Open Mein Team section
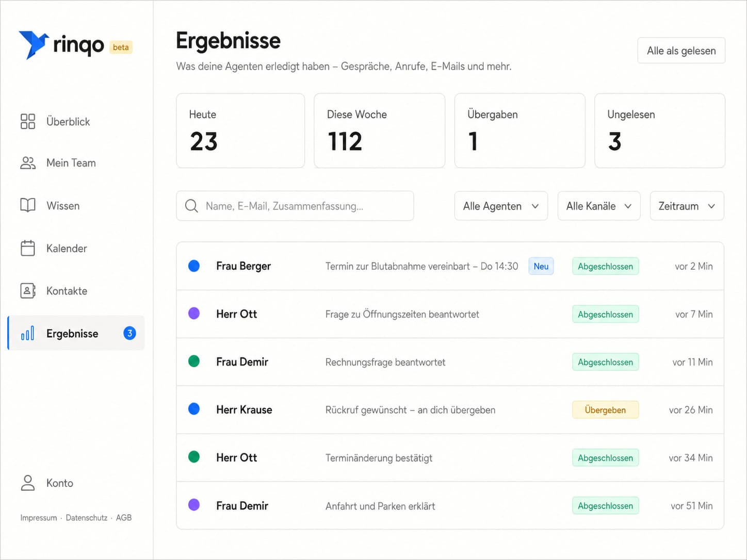747x560 pixels. point(76,163)
